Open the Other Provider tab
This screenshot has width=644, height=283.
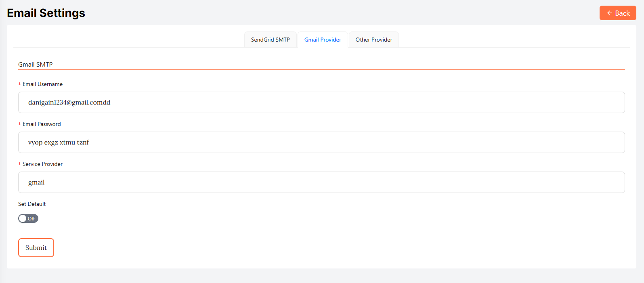(373, 40)
